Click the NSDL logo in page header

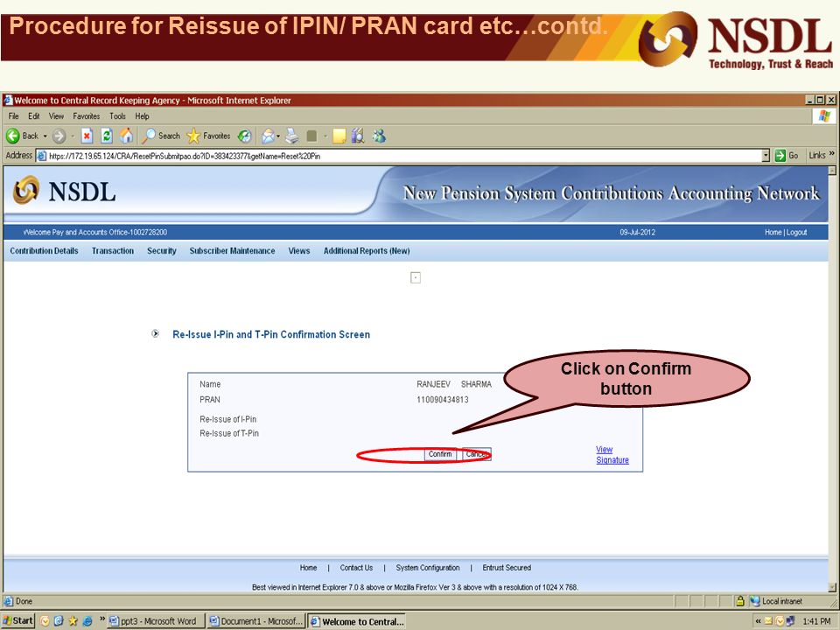pos(64,192)
